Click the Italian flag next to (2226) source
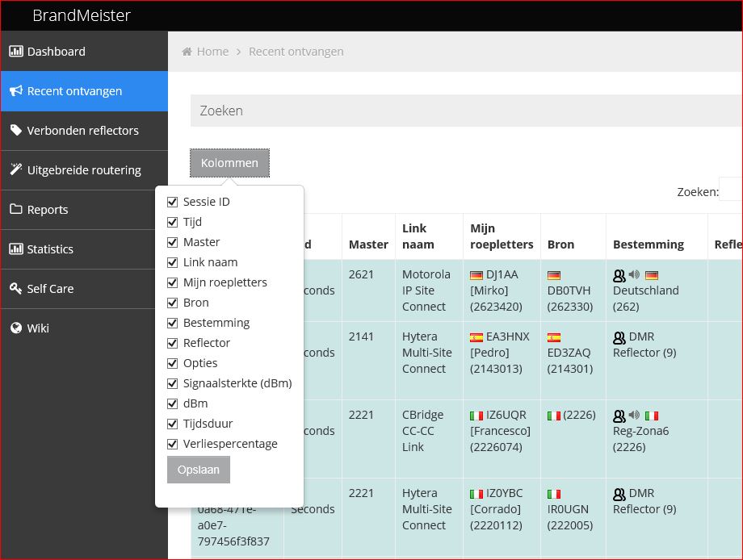 553,416
